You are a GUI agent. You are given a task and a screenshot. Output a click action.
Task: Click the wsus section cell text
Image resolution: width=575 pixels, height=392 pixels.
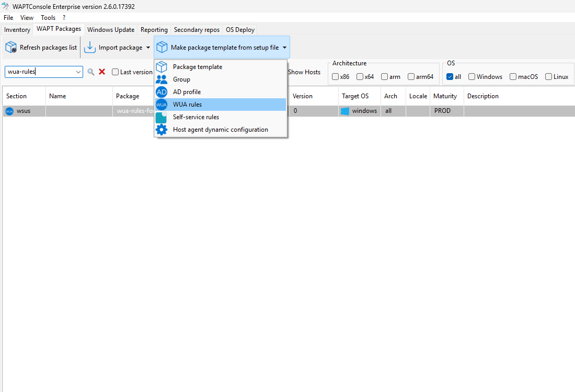[24, 111]
